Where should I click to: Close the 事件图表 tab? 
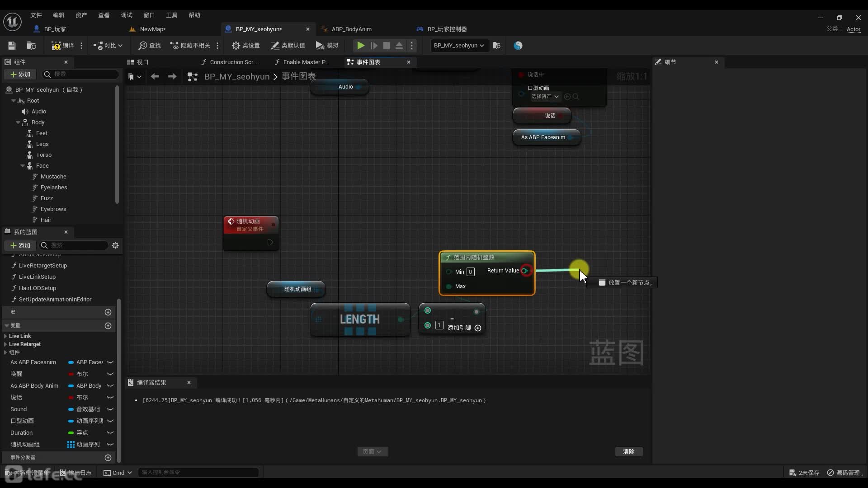[409, 62]
